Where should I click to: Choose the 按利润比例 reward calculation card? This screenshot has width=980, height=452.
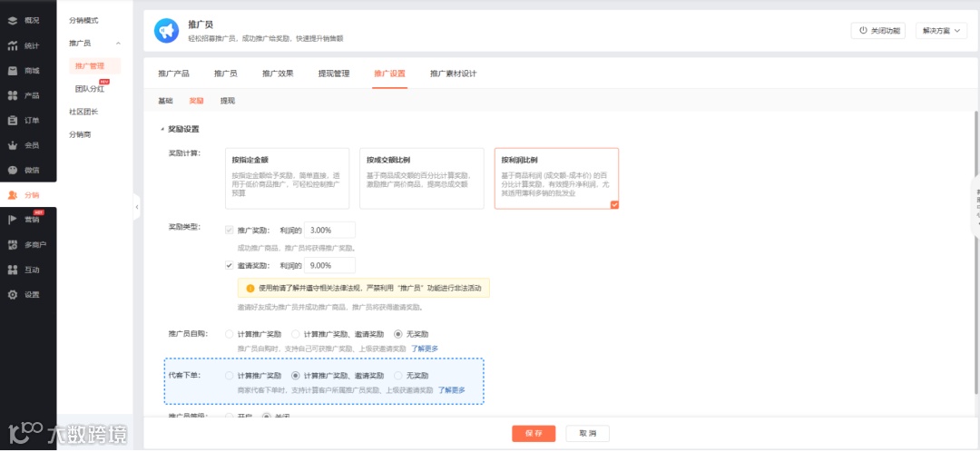click(x=556, y=178)
